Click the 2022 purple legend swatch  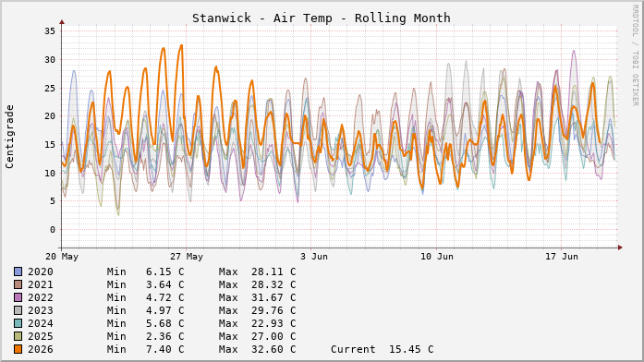coord(18,297)
